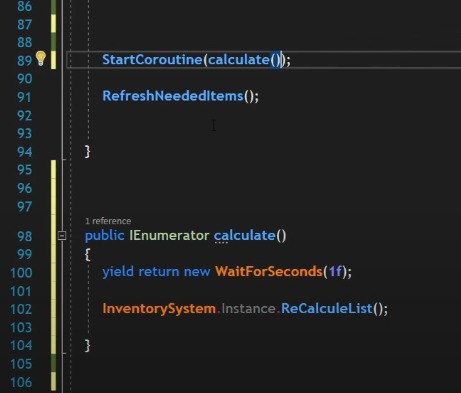Viewport: 461px width, 393px height.
Task: Open the '1 reference' CodeLens link
Action: pos(108,221)
